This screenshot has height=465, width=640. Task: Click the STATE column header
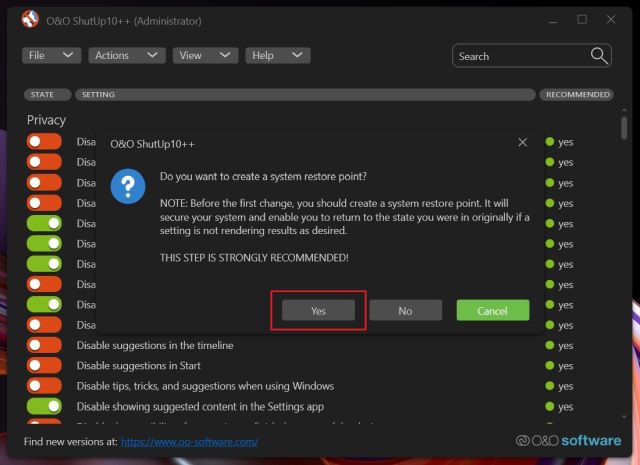pos(47,95)
